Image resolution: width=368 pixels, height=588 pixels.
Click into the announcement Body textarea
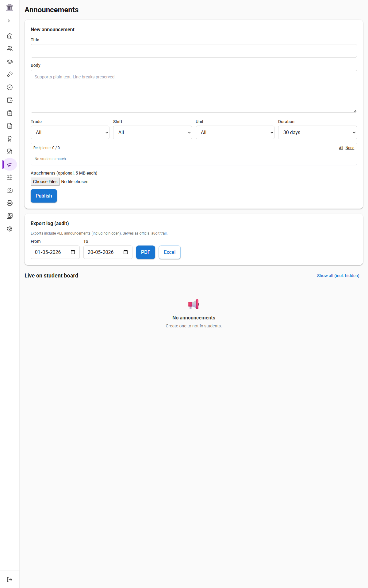194,91
